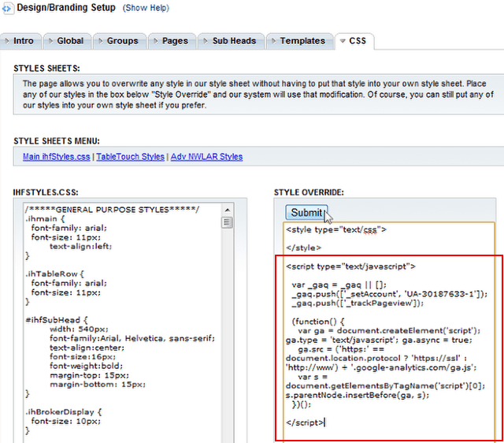
Task: Click the '.ihBrokerDisplay {' line
Action: coord(64,412)
